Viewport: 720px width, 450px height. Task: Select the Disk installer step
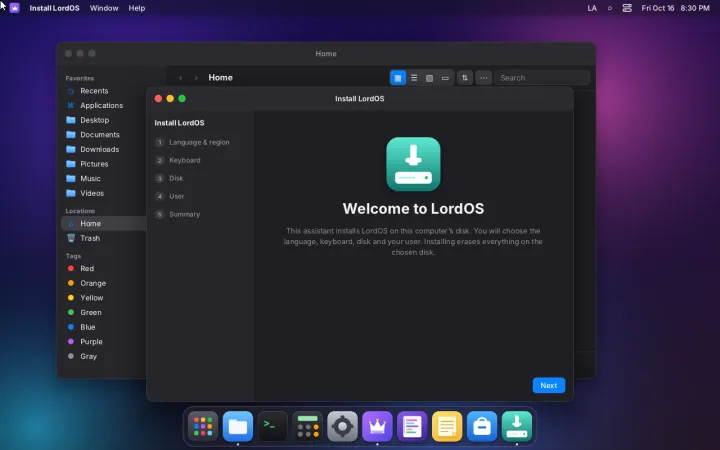pos(170,178)
